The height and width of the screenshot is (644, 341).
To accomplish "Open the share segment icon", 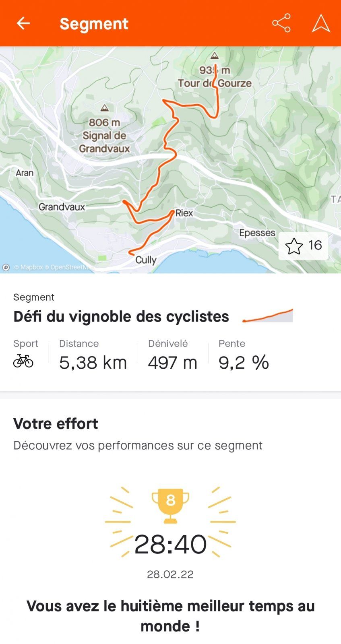I will click(x=281, y=23).
